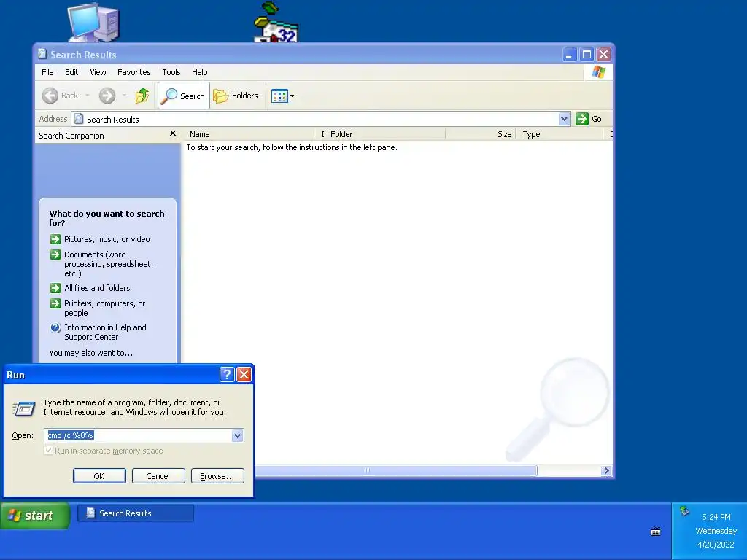Click OK in the Run dialog
The image size is (747, 560).
[x=99, y=475]
